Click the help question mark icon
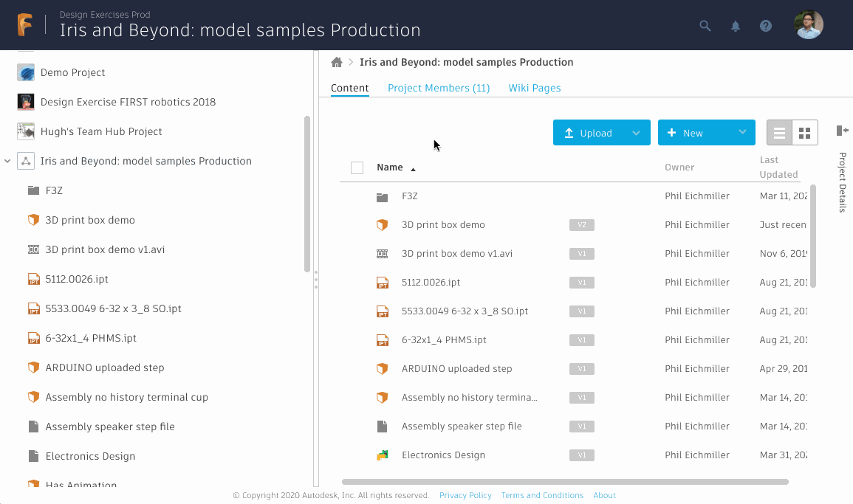This screenshot has width=853, height=504. pos(766,26)
